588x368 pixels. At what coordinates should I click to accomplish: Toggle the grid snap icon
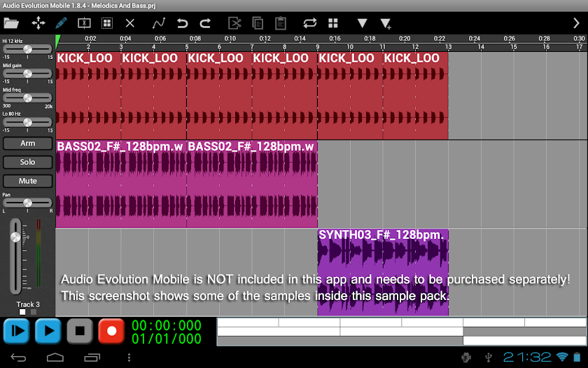107,23
